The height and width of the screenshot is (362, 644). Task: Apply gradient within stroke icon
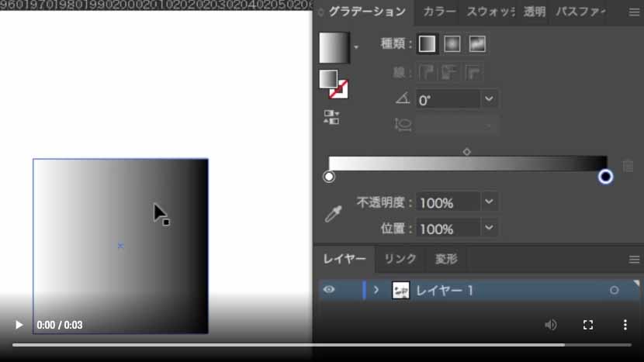click(426, 73)
